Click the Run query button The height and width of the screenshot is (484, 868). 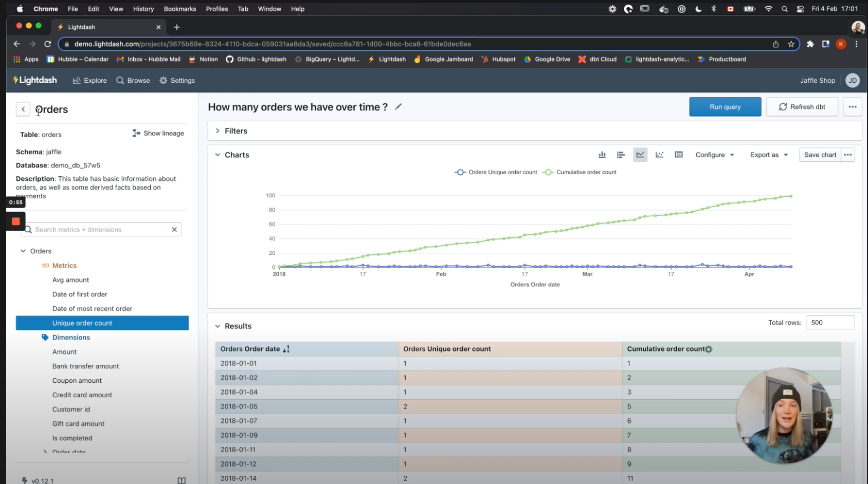click(x=725, y=106)
